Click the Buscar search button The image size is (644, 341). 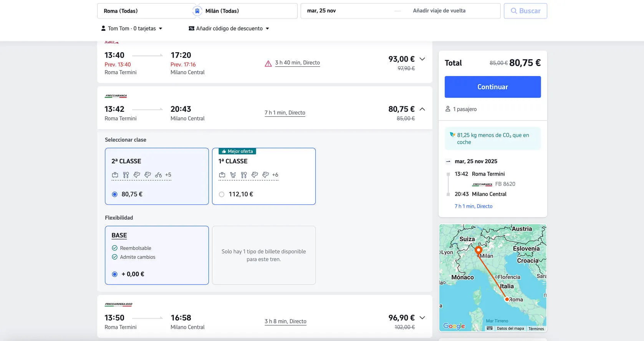click(x=525, y=11)
